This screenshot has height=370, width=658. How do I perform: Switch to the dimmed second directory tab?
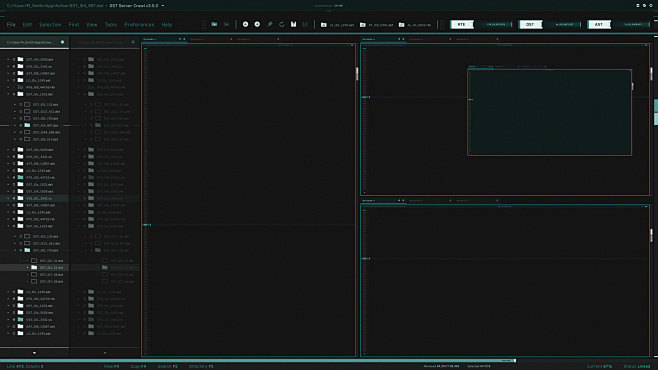pos(105,42)
